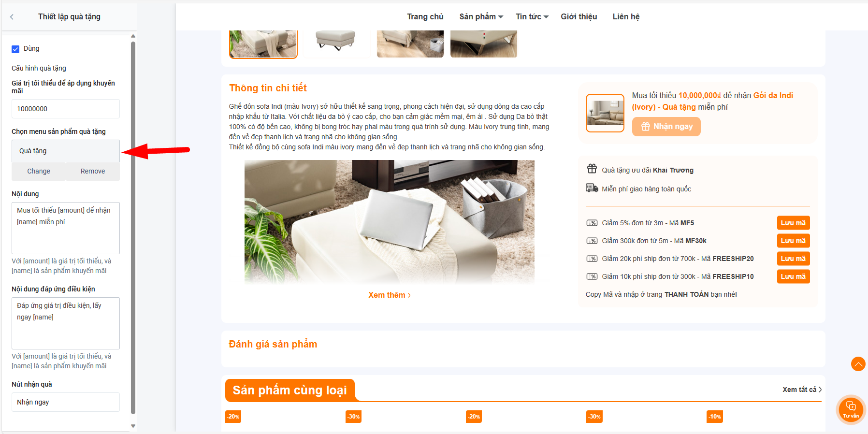Click the coupon icon next to FREESHIP20

click(592, 259)
